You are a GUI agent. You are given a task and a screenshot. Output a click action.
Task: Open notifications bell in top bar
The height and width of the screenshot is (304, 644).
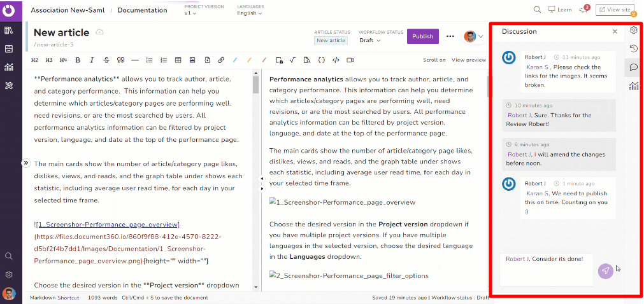pos(583,10)
